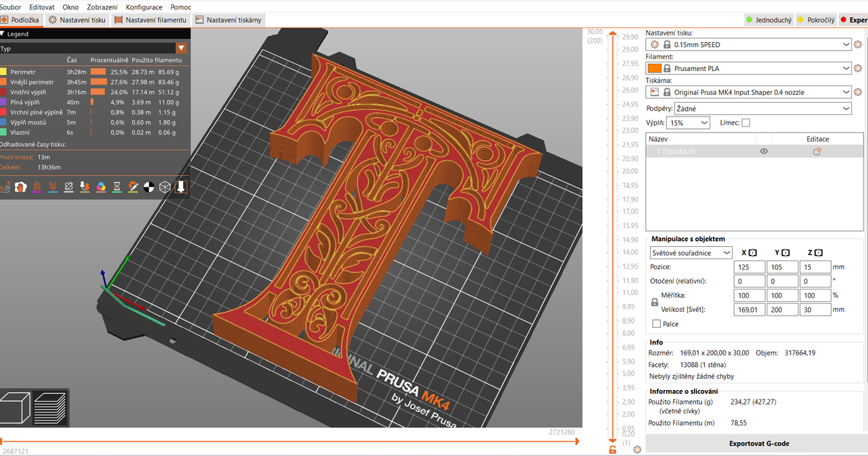
Task: Switch to the Nastavení filamentu tab
Action: [150, 20]
